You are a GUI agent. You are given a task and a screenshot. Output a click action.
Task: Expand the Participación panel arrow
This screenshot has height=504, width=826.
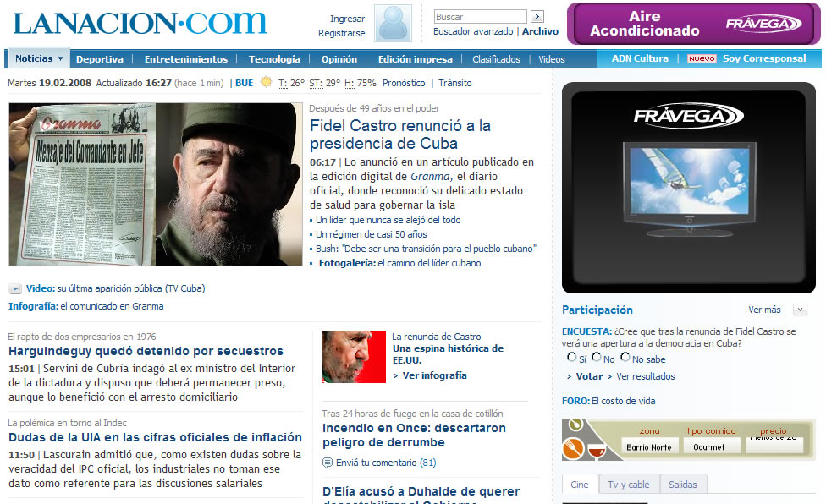[x=801, y=310]
